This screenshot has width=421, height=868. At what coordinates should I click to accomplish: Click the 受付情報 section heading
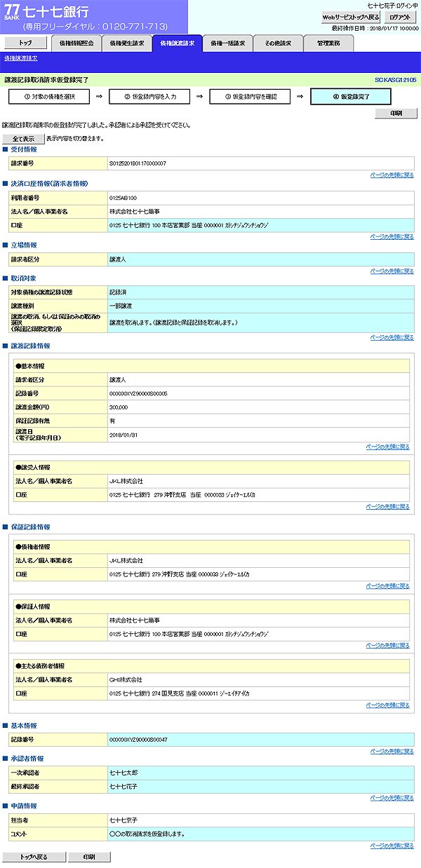24,149
